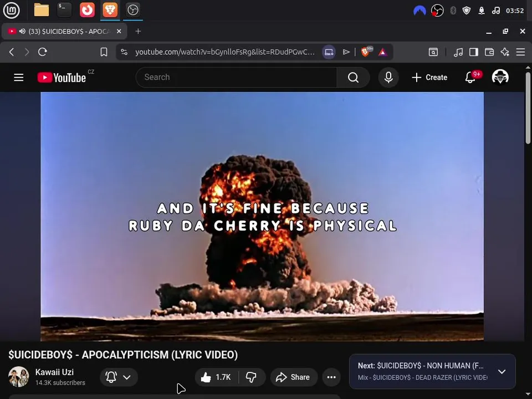
Task: Open the Bluetooth tray indicator
Action: (453, 11)
